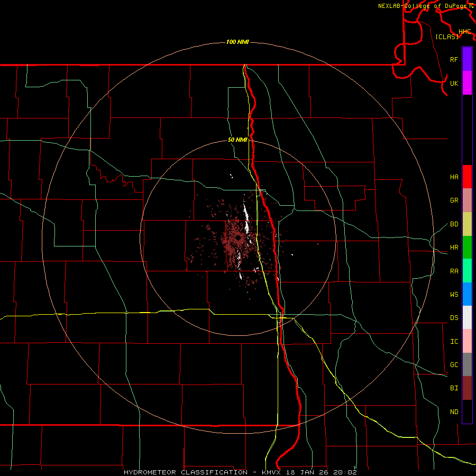Viewport: 476px width, 476px height.
Task: Click the ND legend label
Action: [454, 412]
